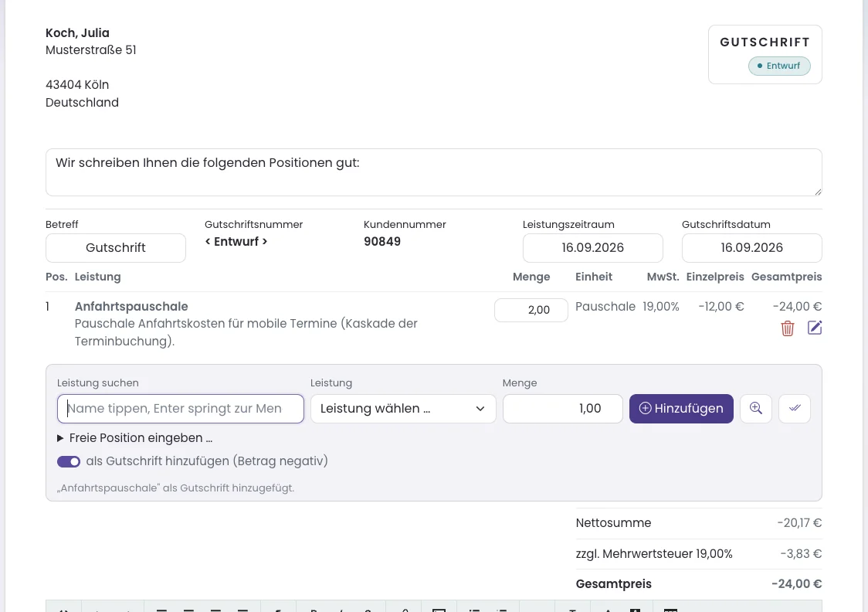Click the MwSt. value '19,00%'

tap(660, 306)
